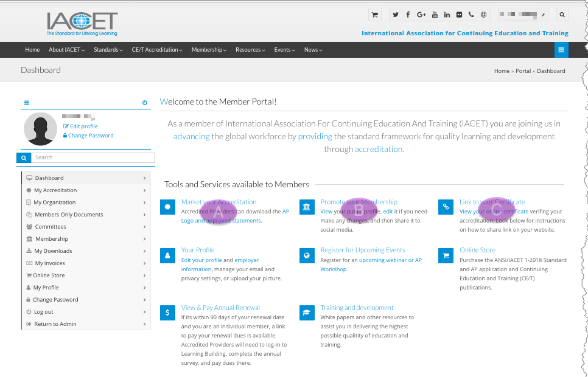Open the Facebook social icon

coord(408,15)
